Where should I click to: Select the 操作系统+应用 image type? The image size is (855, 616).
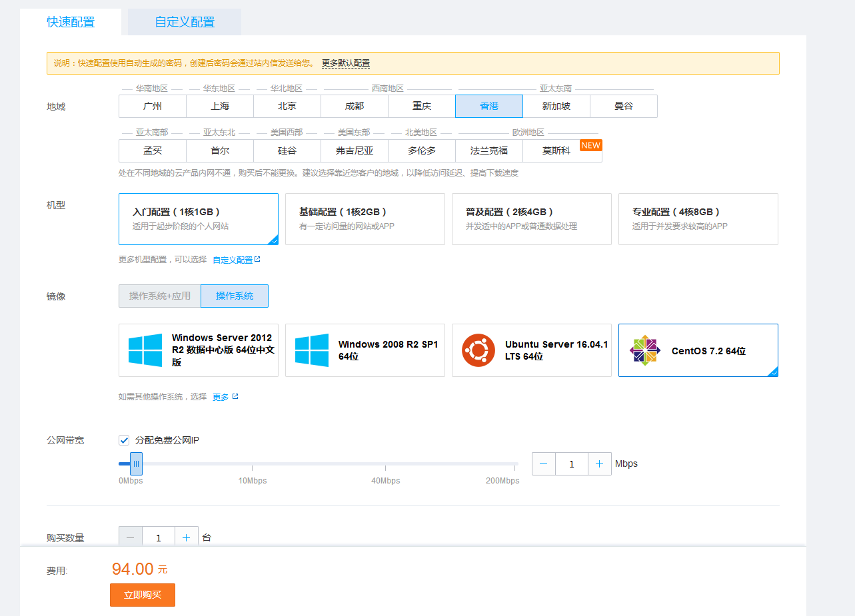pos(160,296)
